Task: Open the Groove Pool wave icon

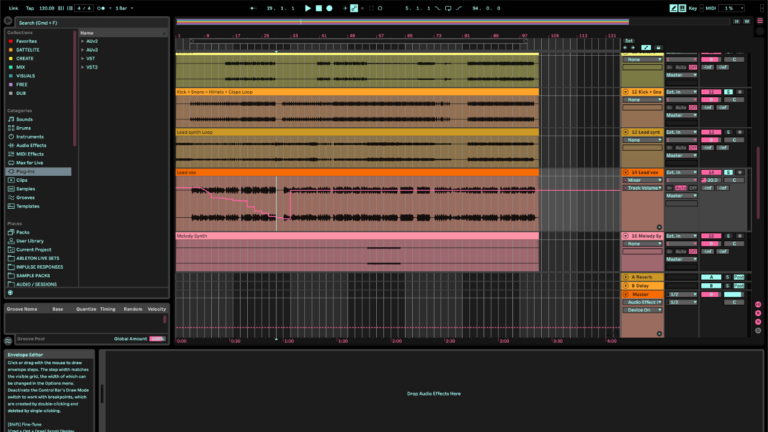Action: tap(8, 341)
